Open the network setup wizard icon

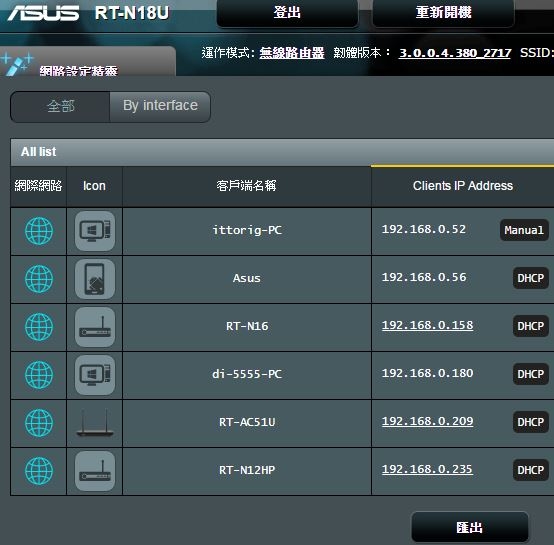tap(16, 63)
